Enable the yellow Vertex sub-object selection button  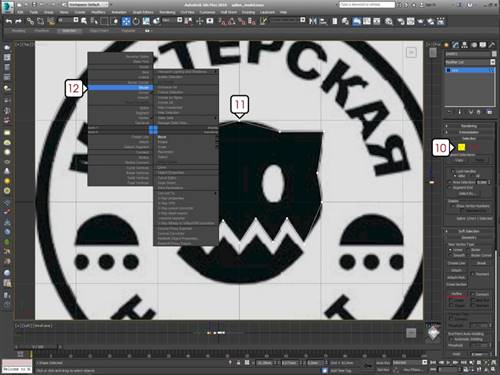(461, 147)
